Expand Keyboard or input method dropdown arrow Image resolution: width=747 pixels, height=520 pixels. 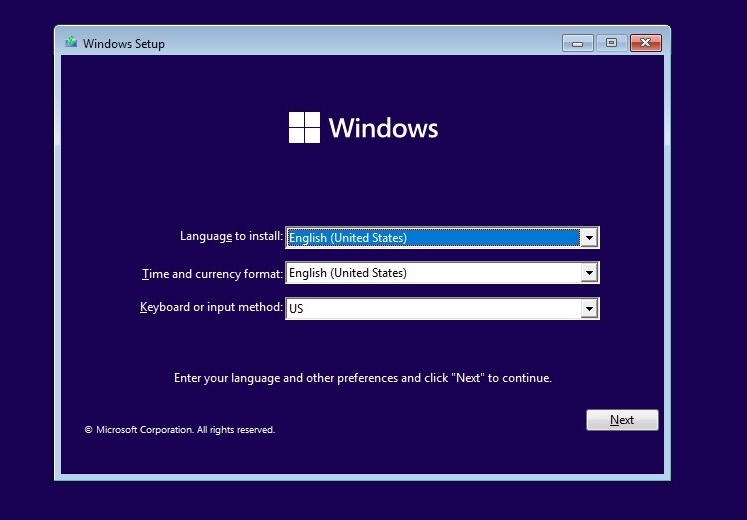click(x=589, y=309)
